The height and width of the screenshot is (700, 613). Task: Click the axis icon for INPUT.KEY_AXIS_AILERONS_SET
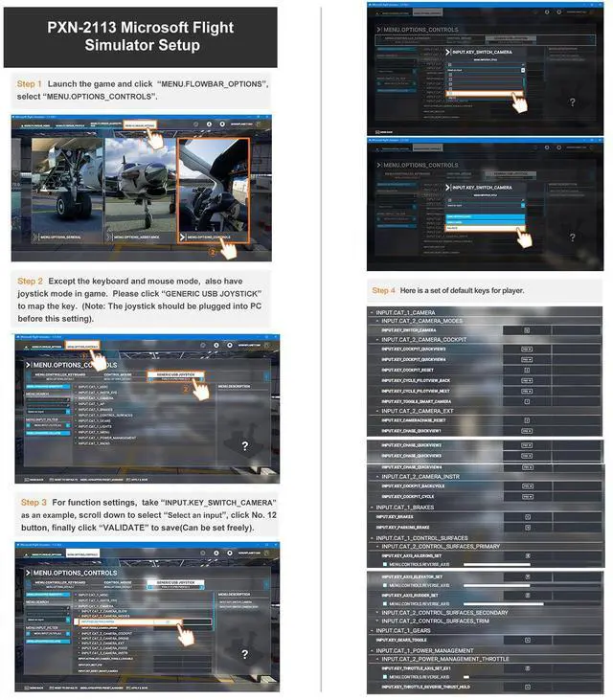pyautogui.click(x=528, y=556)
